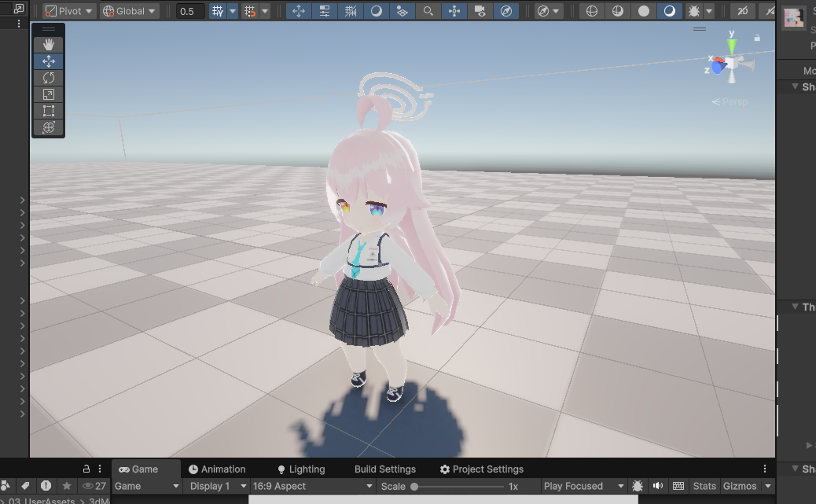This screenshot has height=504, width=816.
Task: Open the Pivot handle position dropdown
Action: point(68,11)
